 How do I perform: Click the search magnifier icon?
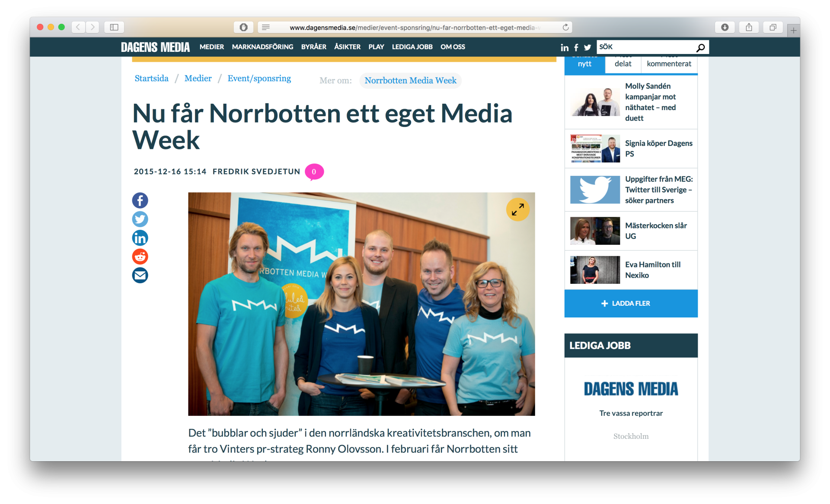point(701,48)
